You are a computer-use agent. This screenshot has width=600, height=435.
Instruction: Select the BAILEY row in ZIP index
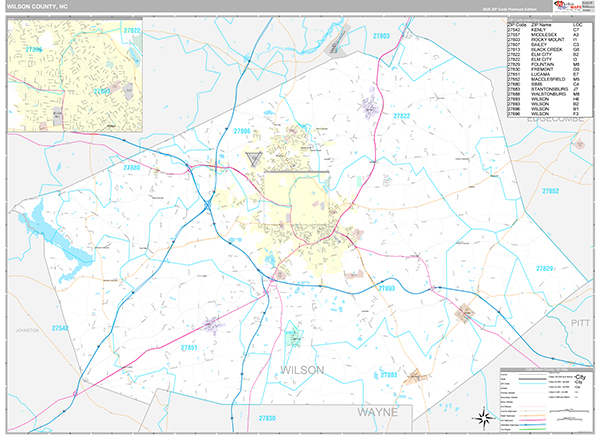point(545,44)
